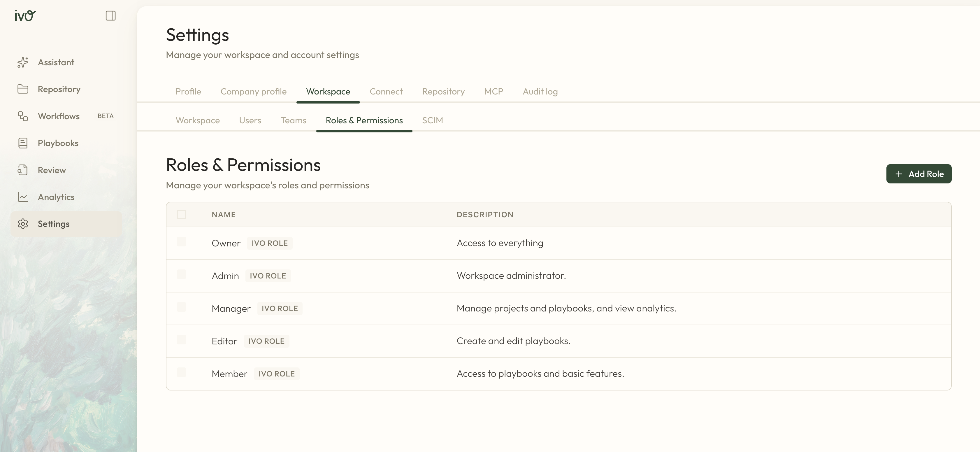Collapse the sidebar panel icon
This screenshot has width=980, height=452.
coord(110,15)
